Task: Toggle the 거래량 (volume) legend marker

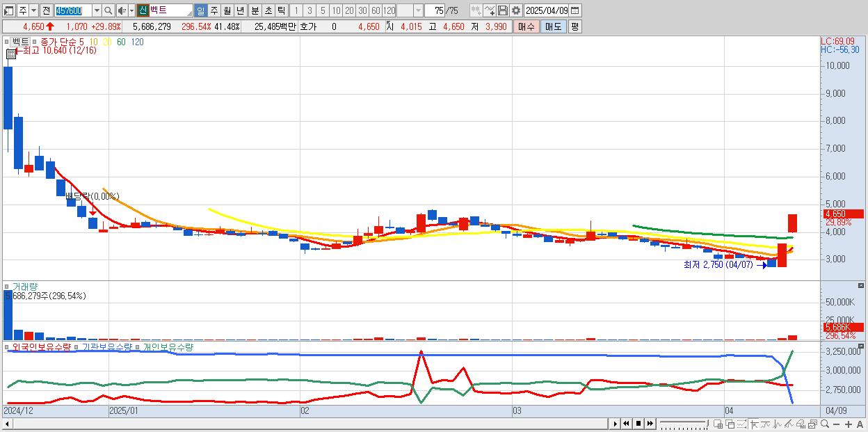Action: tap(8, 287)
